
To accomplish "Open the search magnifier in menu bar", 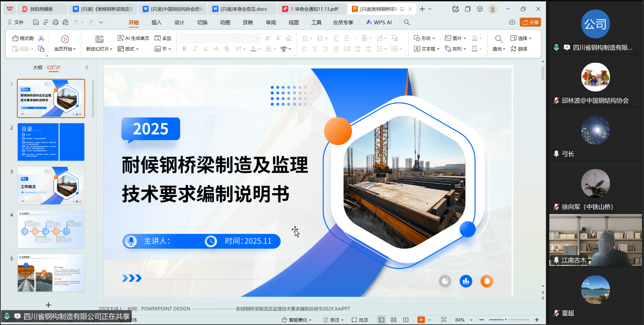I will point(407,22).
